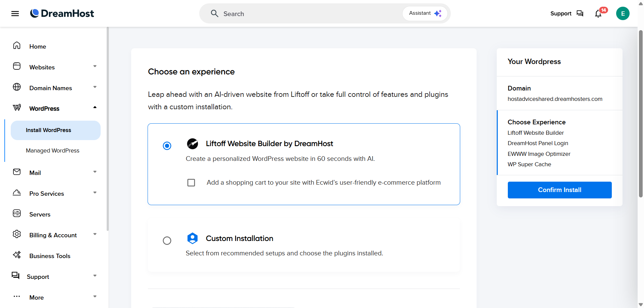Click the Your Wordpress panel heading

[534, 62]
